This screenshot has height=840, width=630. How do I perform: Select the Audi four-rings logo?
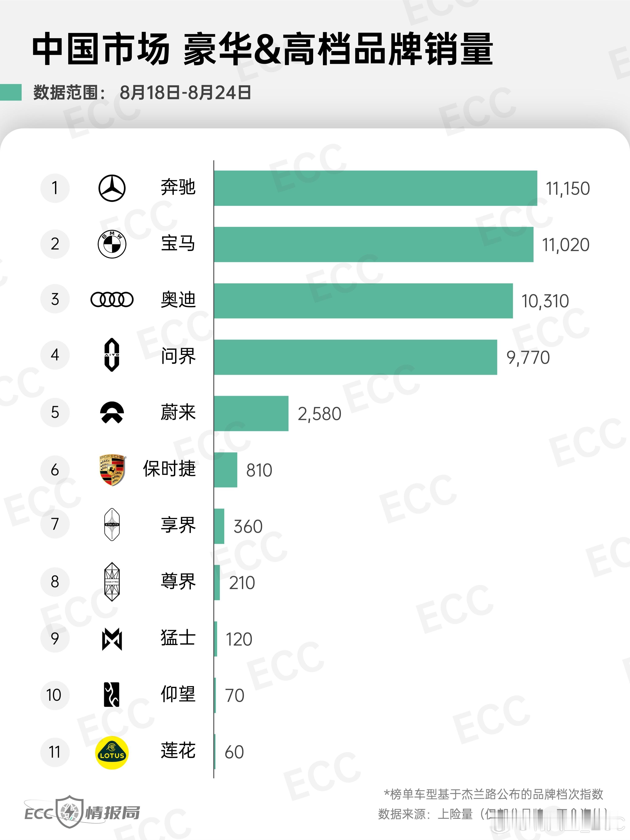click(x=112, y=300)
